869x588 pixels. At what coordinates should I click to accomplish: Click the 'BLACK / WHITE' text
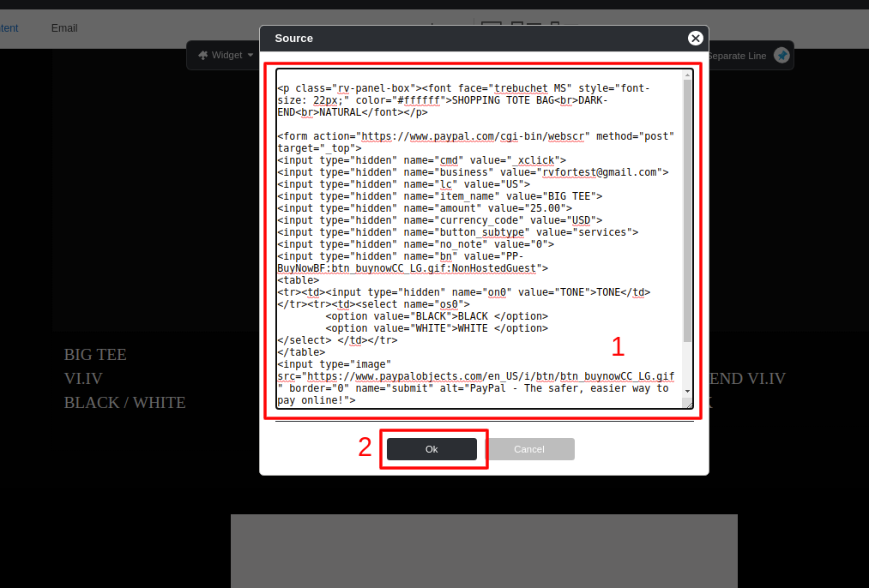(x=124, y=403)
